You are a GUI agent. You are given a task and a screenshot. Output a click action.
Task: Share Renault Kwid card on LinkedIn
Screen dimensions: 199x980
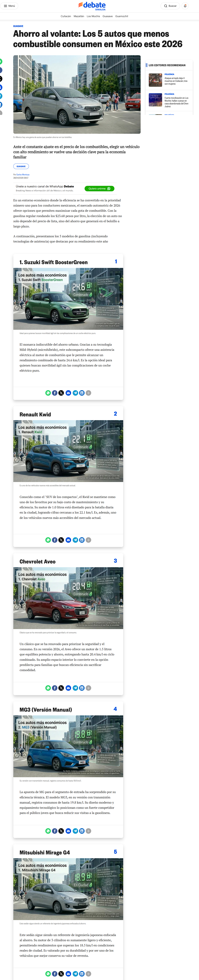(82, 540)
